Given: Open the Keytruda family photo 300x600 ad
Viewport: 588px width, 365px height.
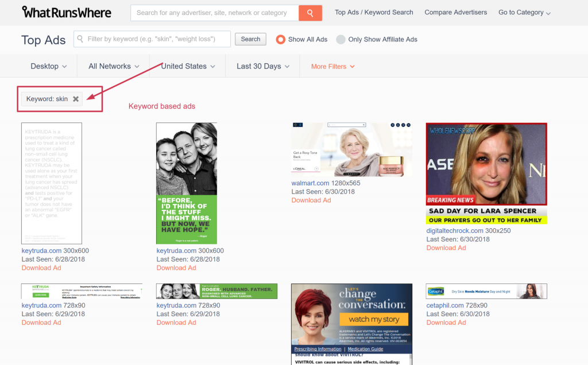Looking at the screenshot, I should pos(187,183).
